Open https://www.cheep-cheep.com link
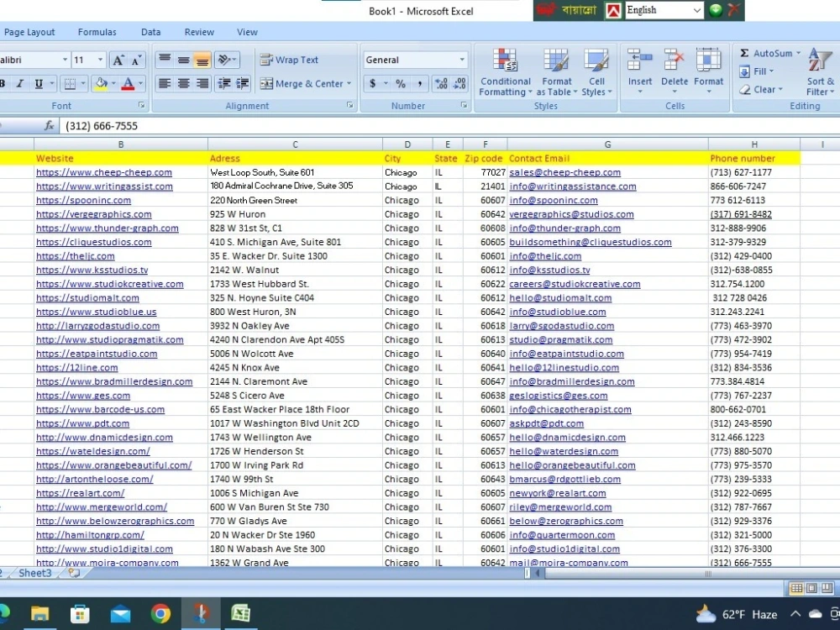This screenshot has height=630, width=840. click(x=104, y=172)
